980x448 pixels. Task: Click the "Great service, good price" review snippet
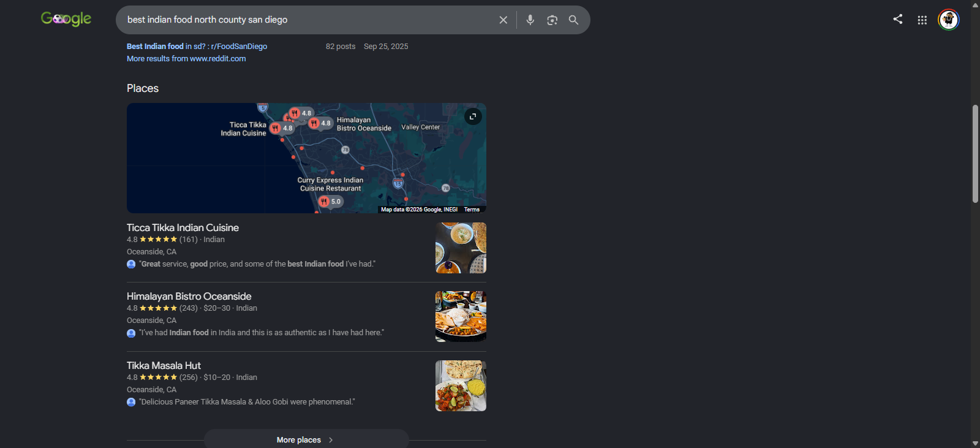pyautogui.click(x=257, y=264)
